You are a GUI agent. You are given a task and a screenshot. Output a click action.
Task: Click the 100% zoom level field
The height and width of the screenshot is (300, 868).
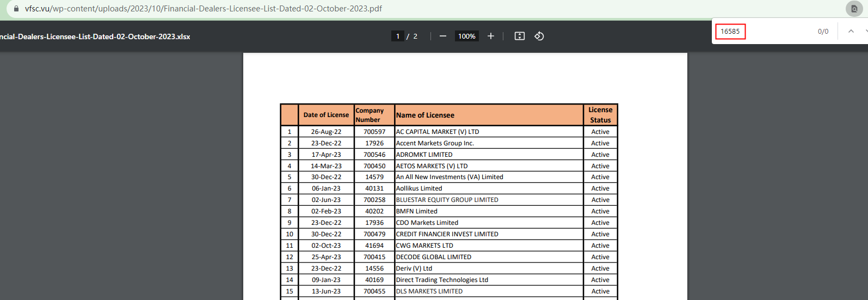tap(466, 36)
